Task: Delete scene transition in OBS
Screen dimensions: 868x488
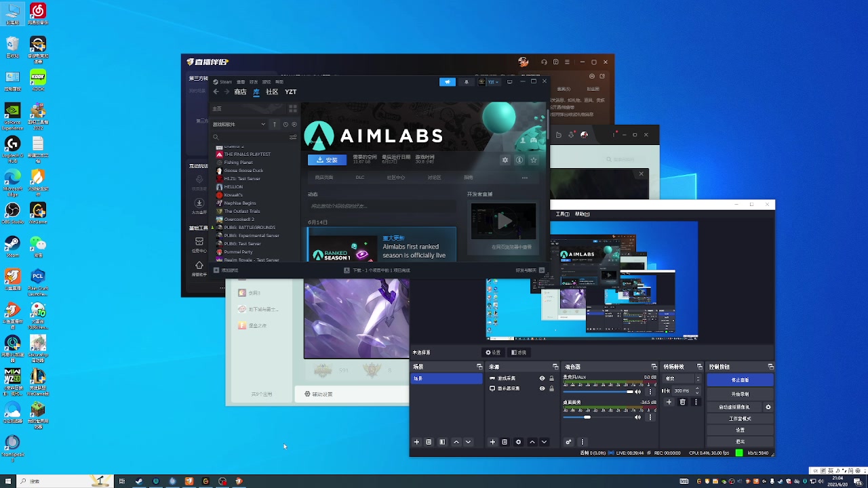Action: pyautogui.click(x=683, y=402)
